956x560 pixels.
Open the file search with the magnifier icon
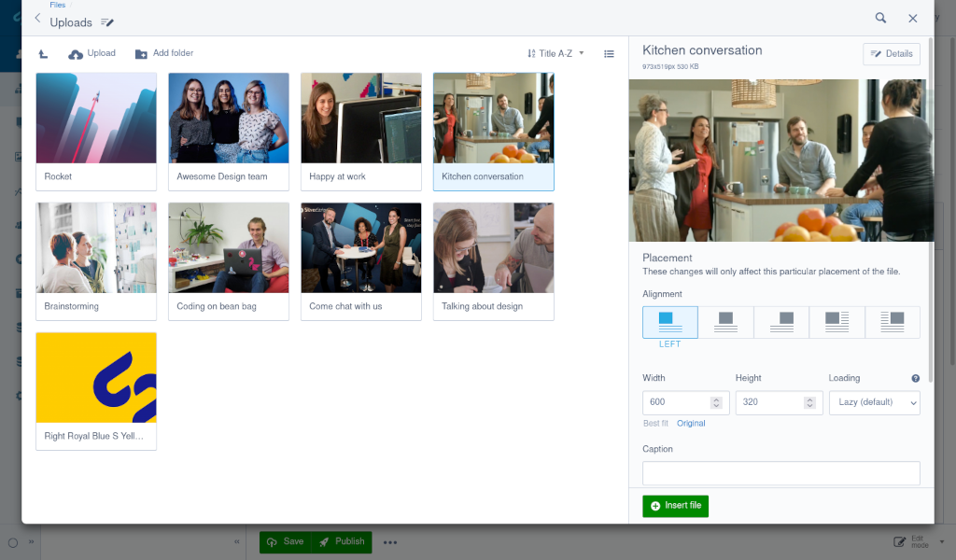(x=880, y=17)
